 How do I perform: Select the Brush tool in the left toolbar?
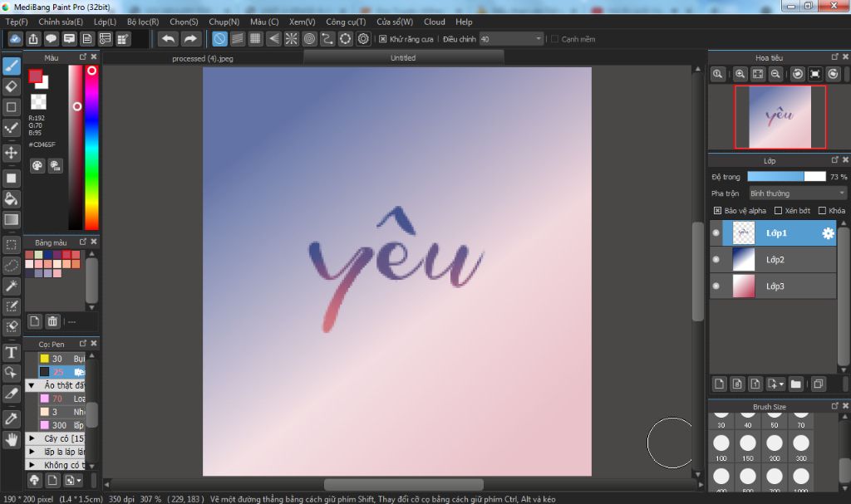(12, 66)
